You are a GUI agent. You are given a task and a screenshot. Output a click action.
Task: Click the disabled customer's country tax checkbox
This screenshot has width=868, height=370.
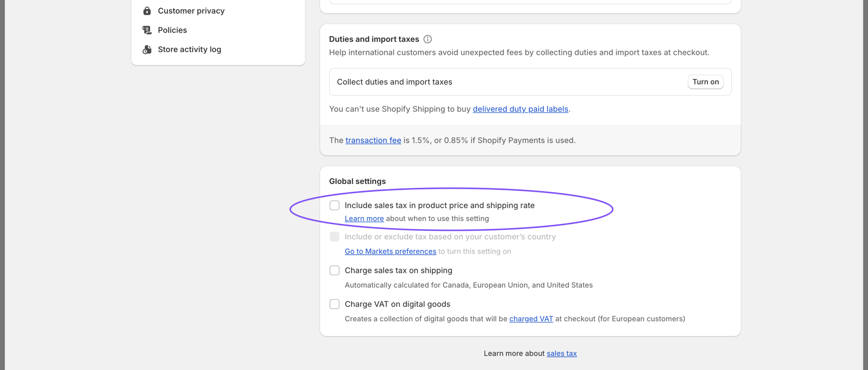pyautogui.click(x=335, y=237)
